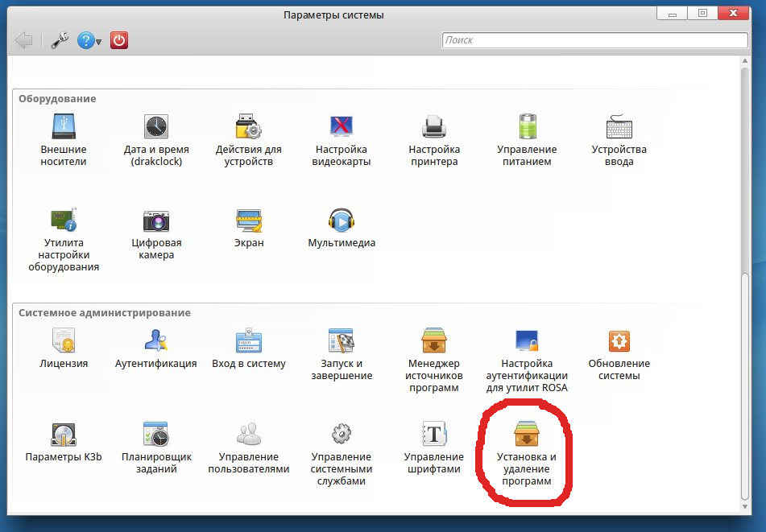Open Digital camera (Цифровая камера) settings

(x=156, y=234)
